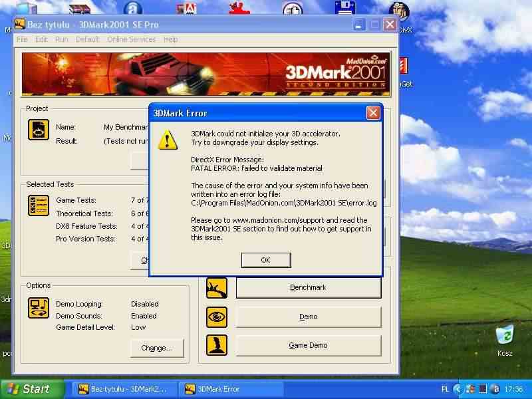Click the 'Result:' label in Project
The width and height of the screenshot is (532, 399).
(67, 141)
